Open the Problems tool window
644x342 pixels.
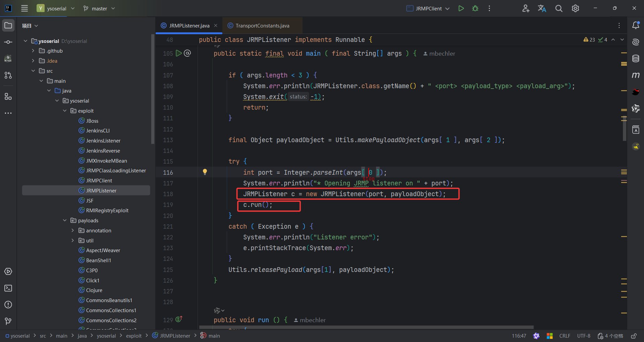click(x=8, y=304)
